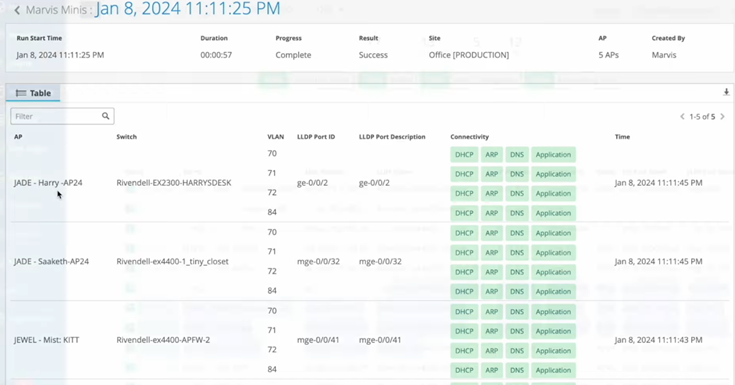Switch to the Table tab

pyautogui.click(x=33, y=93)
